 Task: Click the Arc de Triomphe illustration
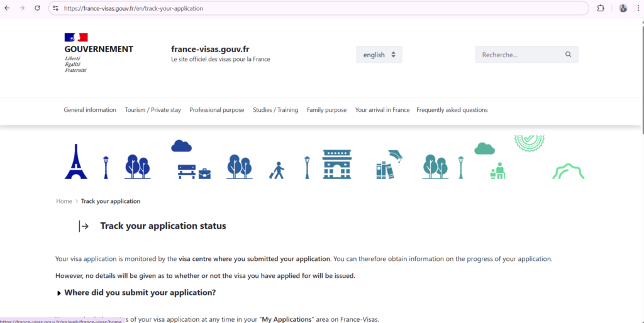pyautogui.click(x=336, y=165)
